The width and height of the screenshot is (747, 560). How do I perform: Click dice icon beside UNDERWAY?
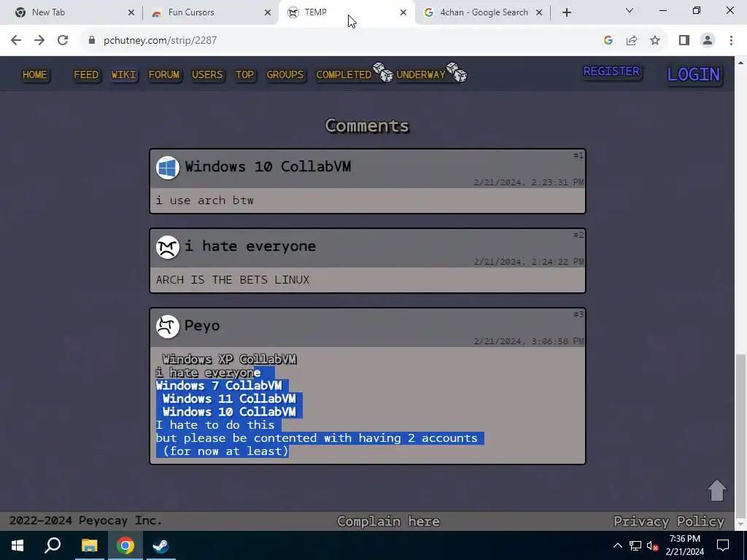[x=457, y=72]
